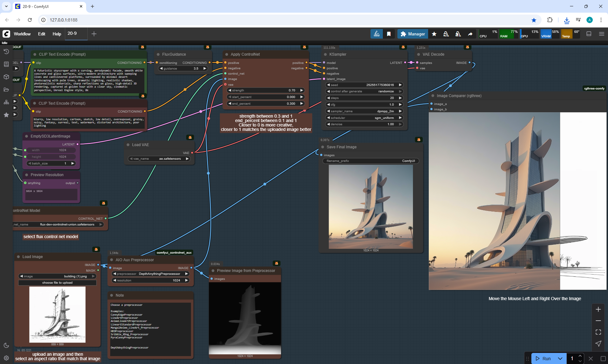
Task: Toggle dark theme moon icon in the sidebar
Action: tap(6, 345)
